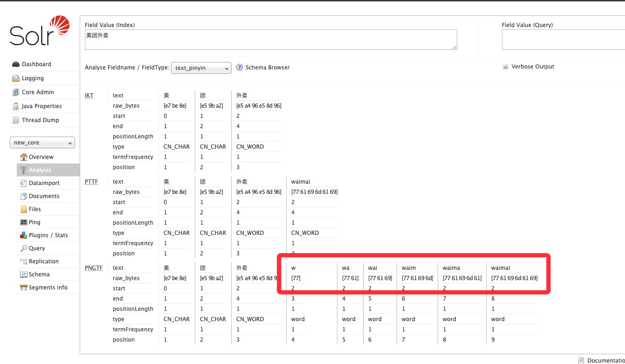The width and height of the screenshot is (625, 364).
Task: Click the Thread Dump icon
Action: click(16, 120)
